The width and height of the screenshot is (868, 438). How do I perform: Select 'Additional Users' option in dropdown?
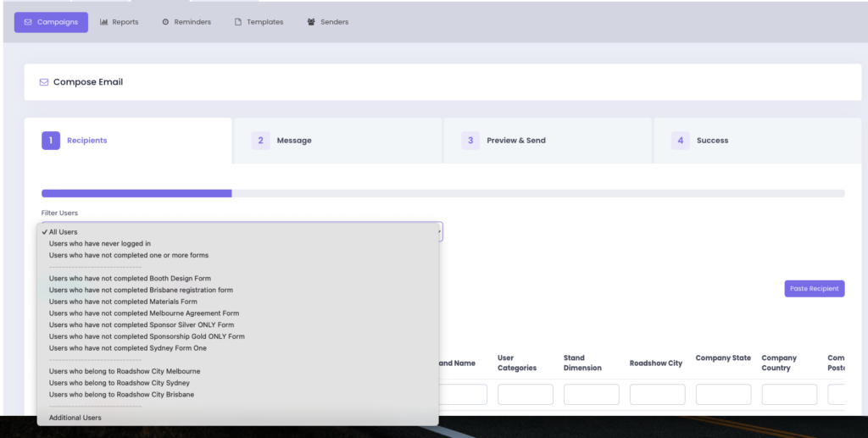point(75,418)
